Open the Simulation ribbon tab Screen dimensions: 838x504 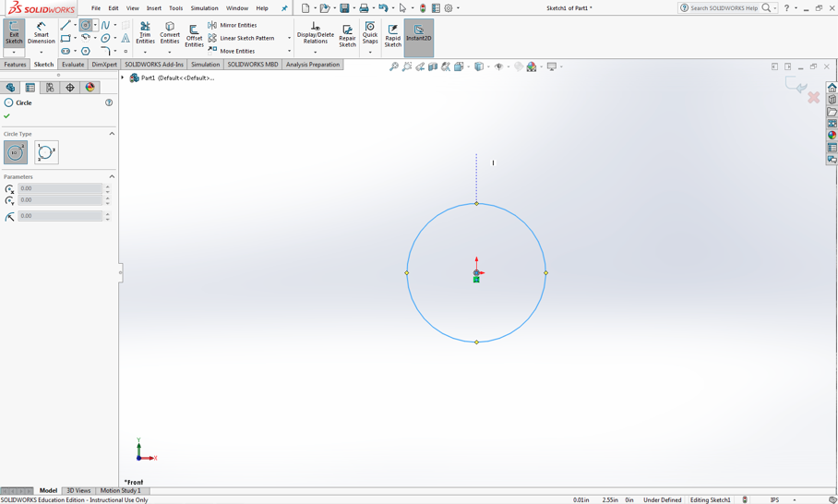coord(205,65)
